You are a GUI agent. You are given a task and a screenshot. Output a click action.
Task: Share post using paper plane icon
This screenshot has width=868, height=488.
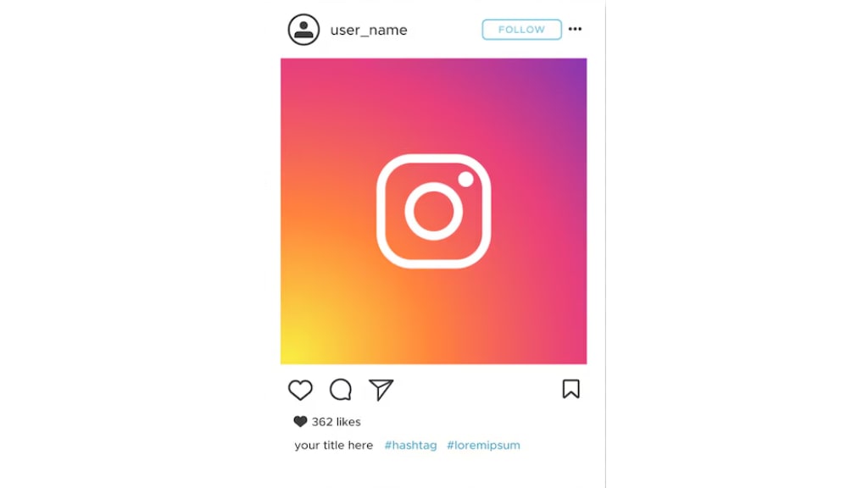(x=381, y=390)
